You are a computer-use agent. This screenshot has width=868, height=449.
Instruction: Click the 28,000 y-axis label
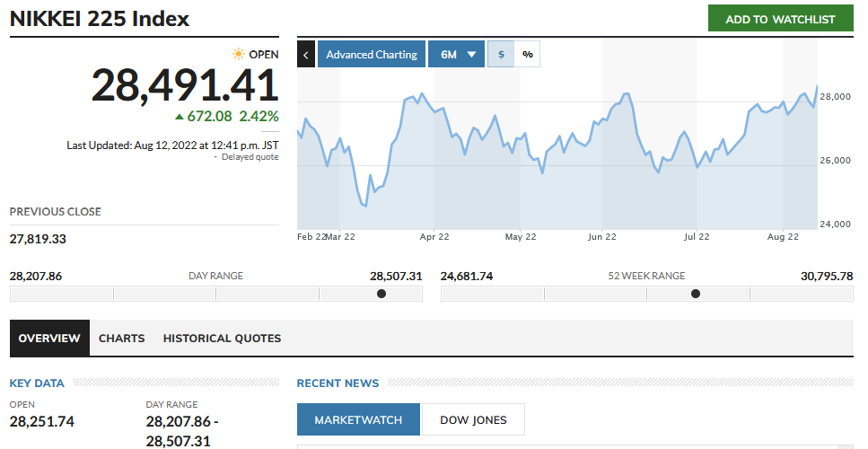pyautogui.click(x=835, y=96)
